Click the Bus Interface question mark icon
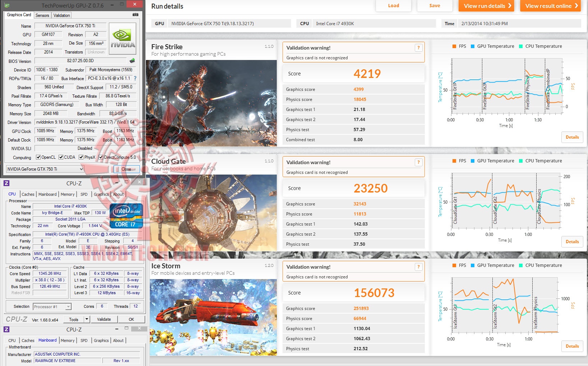This screenshot has width=588, height=366. pyautogui.click(x=135, y=78)
